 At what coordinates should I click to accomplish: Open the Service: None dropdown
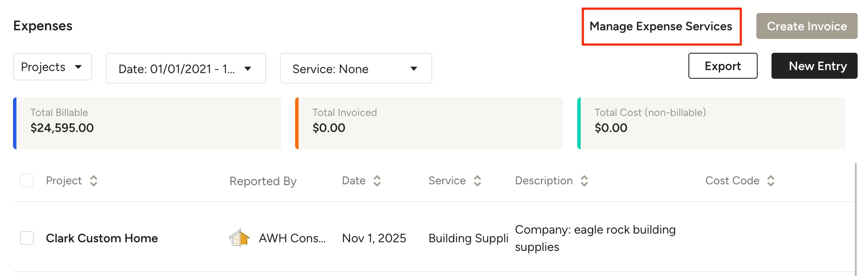tap(356, 68)
